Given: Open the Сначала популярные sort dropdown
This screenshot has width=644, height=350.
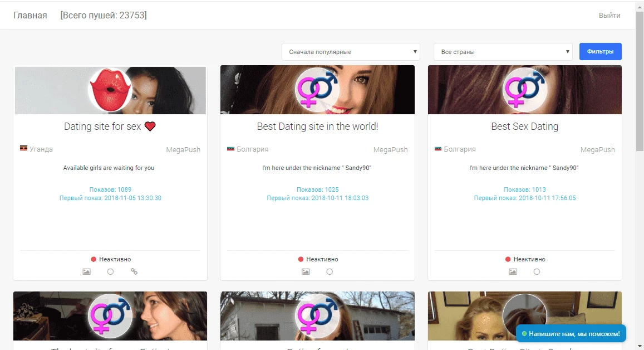Looking at the screenshot, I should (351, 52).
